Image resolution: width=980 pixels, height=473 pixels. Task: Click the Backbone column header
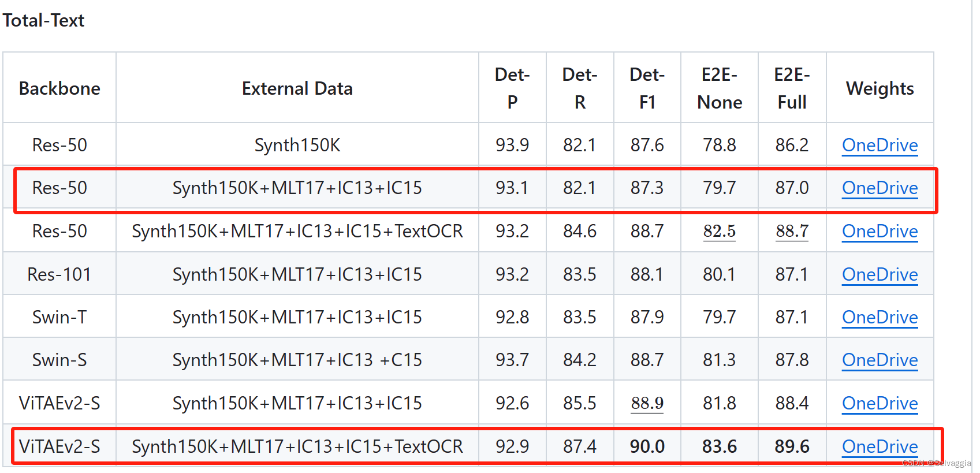(59, 88)
